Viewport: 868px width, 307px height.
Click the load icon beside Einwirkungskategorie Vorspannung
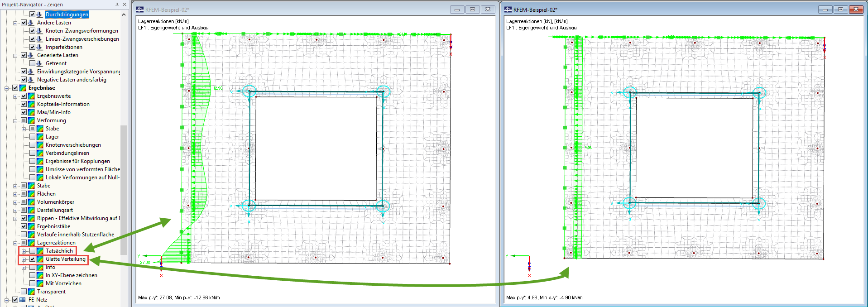tap(31, 72)
